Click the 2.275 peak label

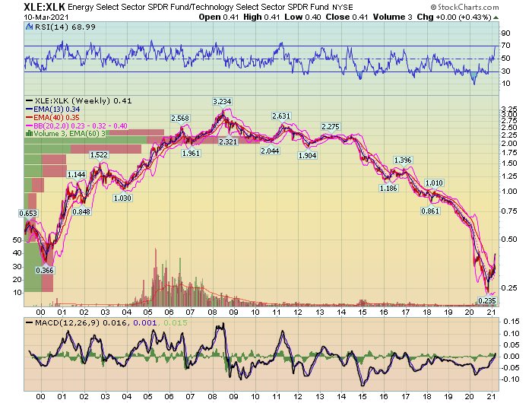[331, 127]
